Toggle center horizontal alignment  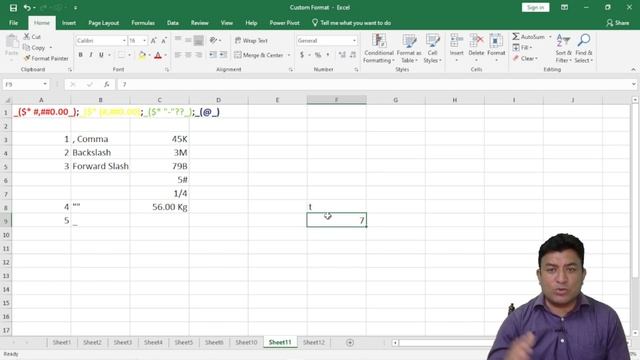tap(188, 55)
